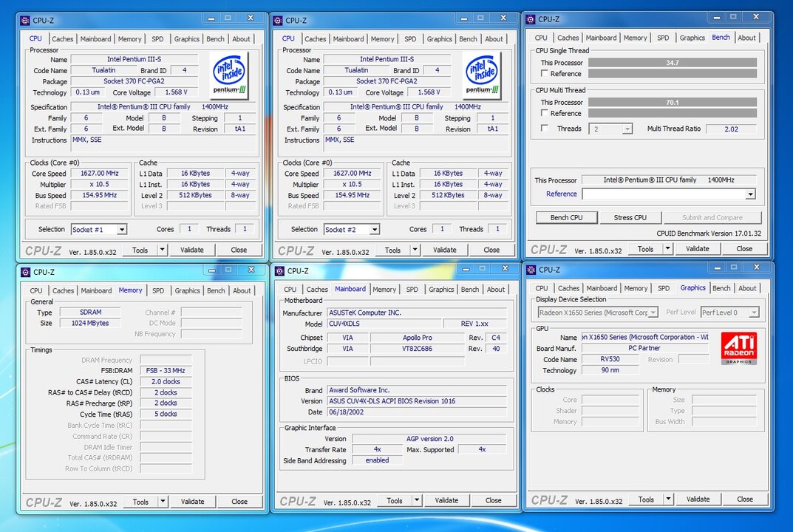Select AGP version 2.0 text

pos(429,439)
